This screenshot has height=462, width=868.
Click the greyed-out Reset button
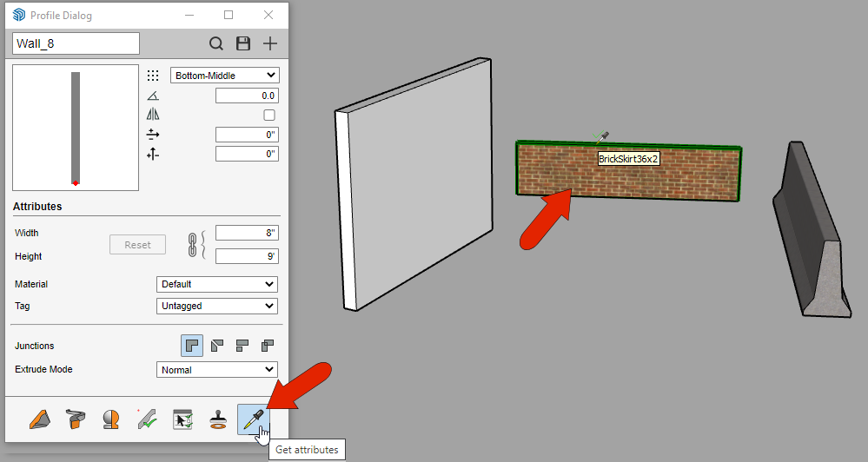[137, 245]
